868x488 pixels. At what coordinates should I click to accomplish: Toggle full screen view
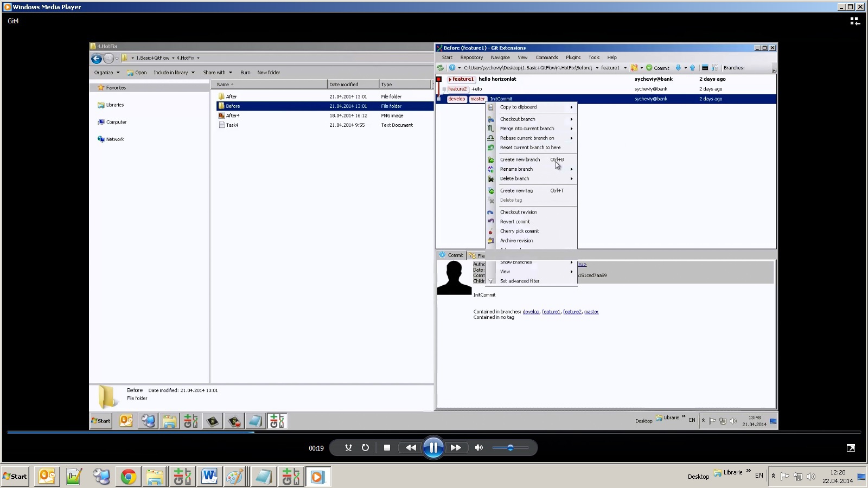pyautogui.click(x=851, y=447)
